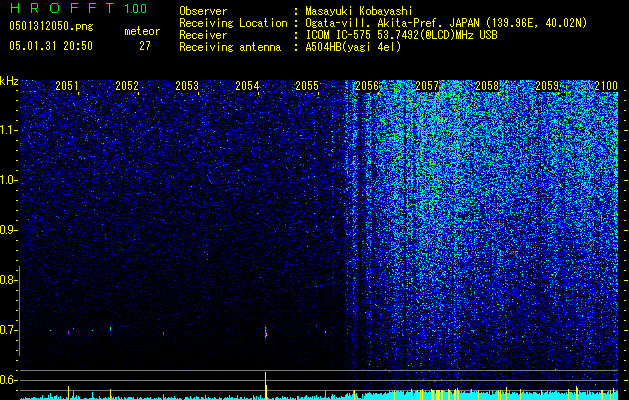Click the 2051 time marker

click(67, 86)
